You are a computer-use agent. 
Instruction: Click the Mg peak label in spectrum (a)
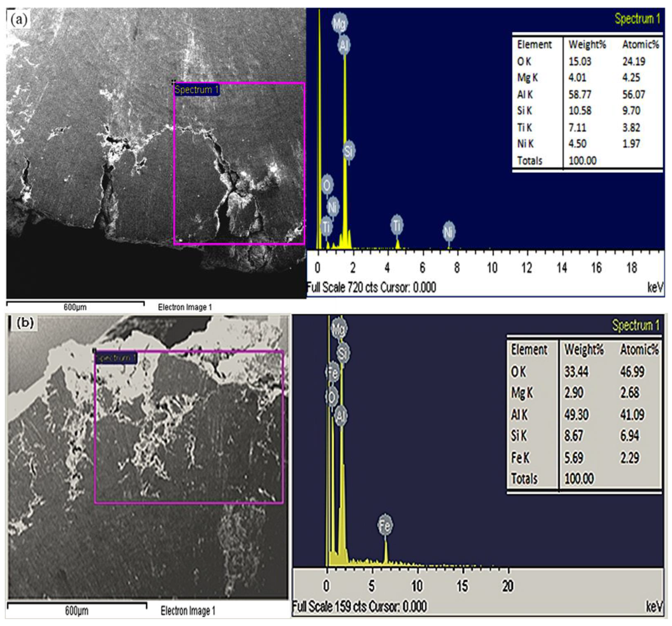(x=339, y=23)
